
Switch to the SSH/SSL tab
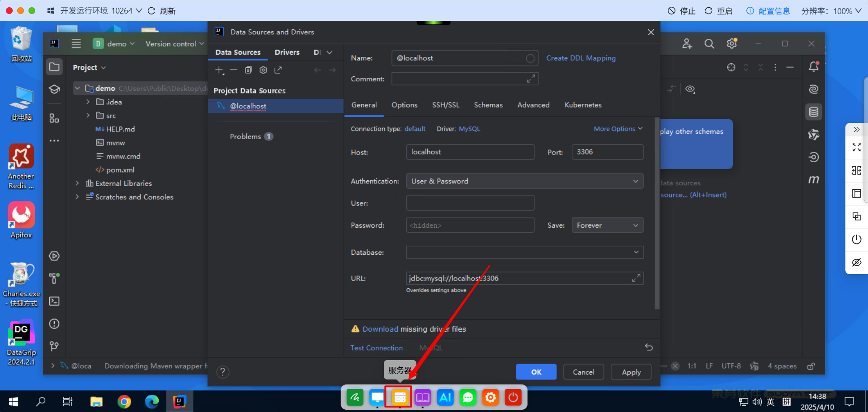point(446,105)
